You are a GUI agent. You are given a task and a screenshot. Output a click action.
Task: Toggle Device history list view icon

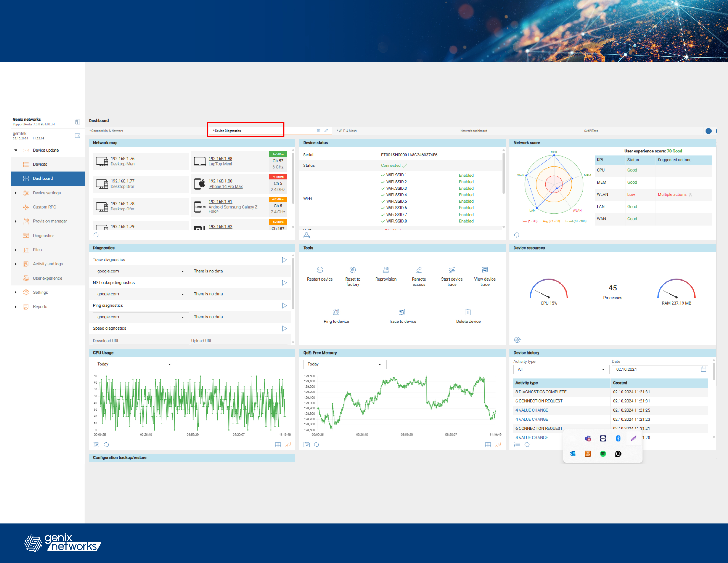[x=517, y=445]
